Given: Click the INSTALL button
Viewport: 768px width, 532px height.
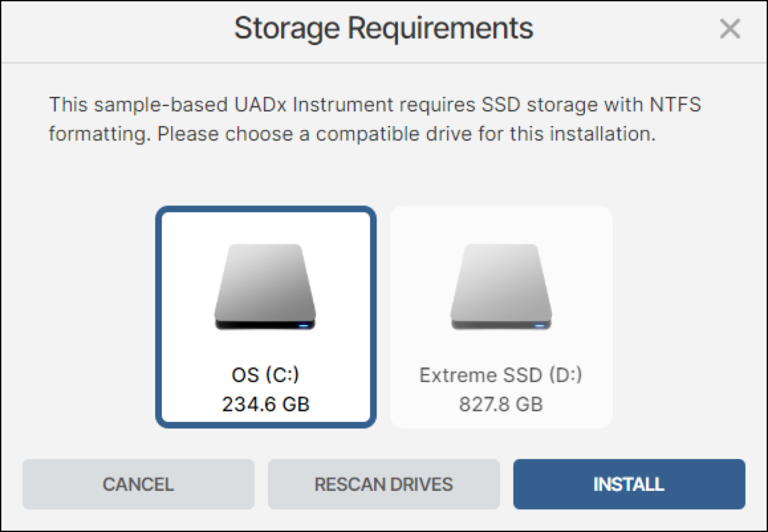Looking at the screenshot, I should pyautogui.click(x=629, y=484).
